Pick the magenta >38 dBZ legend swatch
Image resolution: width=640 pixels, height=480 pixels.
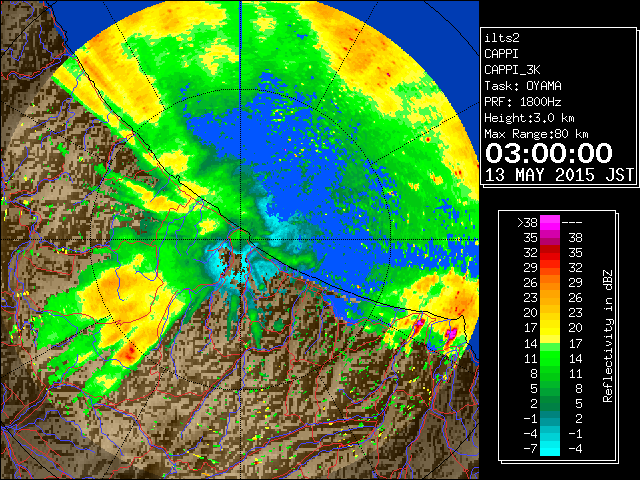pos(550,222)
